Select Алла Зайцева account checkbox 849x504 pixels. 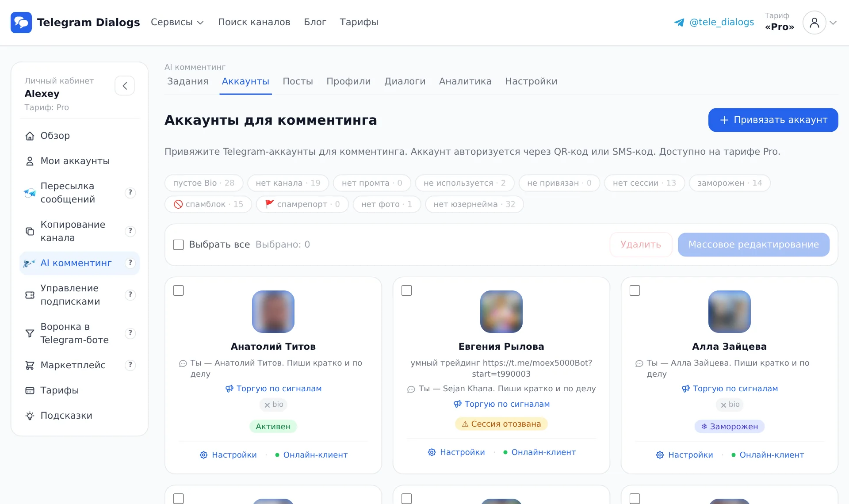pos(635,290)
